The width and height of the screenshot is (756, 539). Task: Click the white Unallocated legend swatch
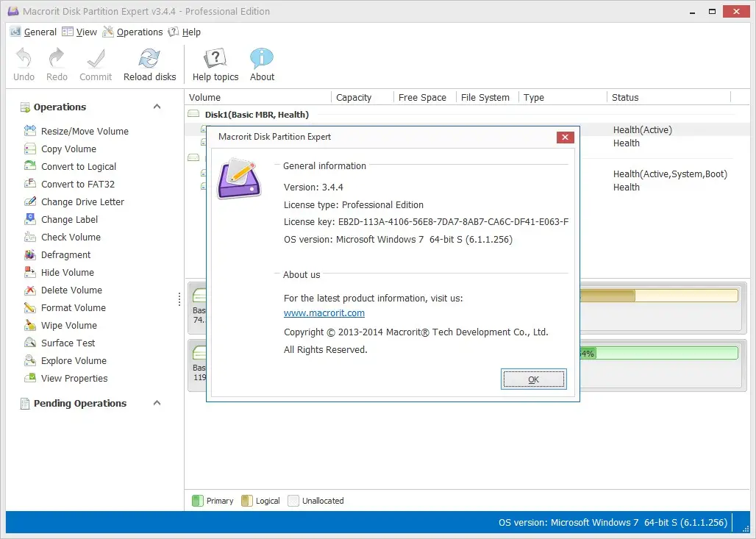pyautogui.click(x=293, y=501)
